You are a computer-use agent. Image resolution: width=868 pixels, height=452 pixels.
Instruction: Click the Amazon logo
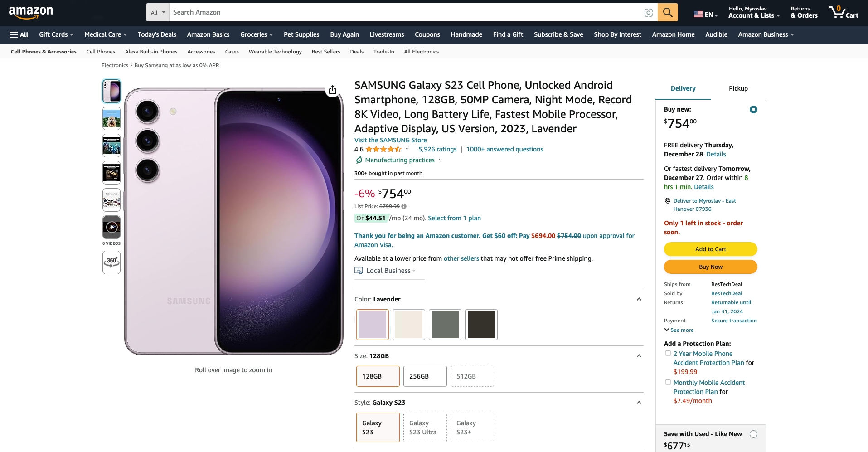pos(31,13)
